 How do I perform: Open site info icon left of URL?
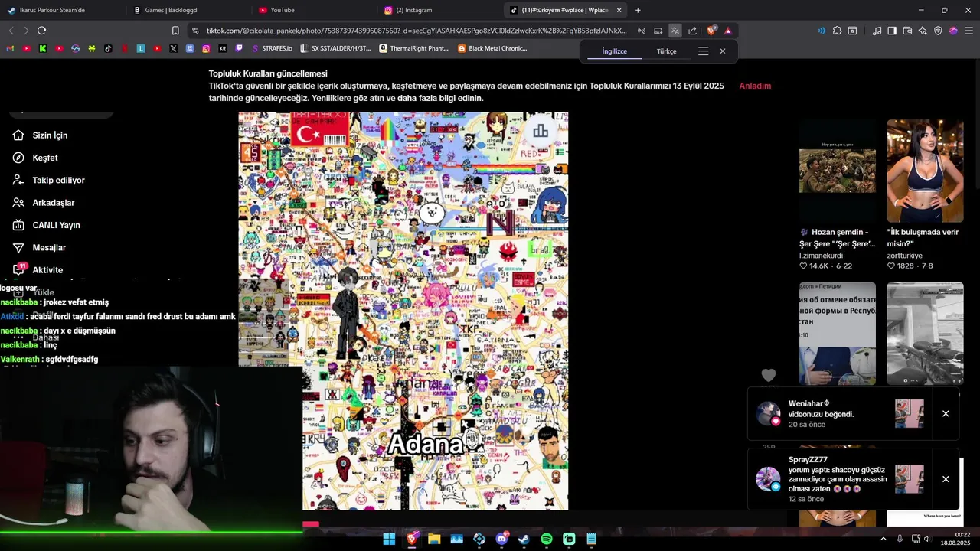(x=195, y=31)
